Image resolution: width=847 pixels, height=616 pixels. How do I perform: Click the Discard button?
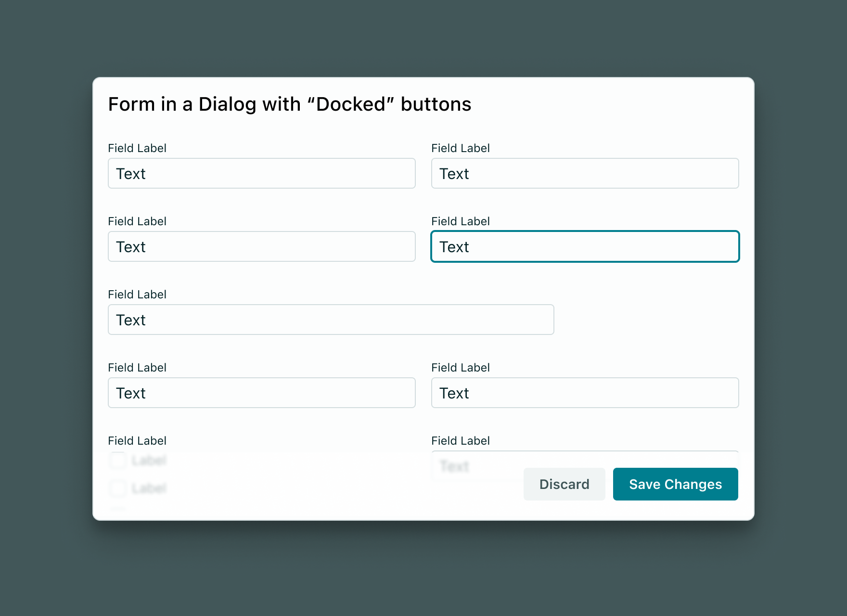[x=564, y=484]
